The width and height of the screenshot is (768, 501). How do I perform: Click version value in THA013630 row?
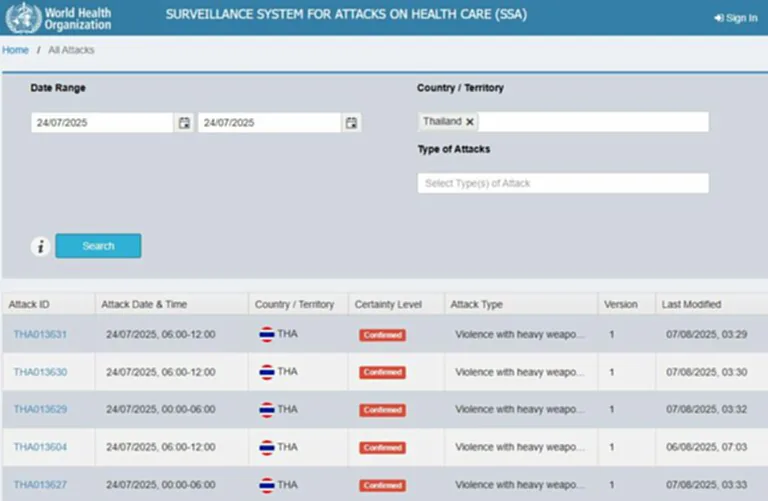(612, 372)
